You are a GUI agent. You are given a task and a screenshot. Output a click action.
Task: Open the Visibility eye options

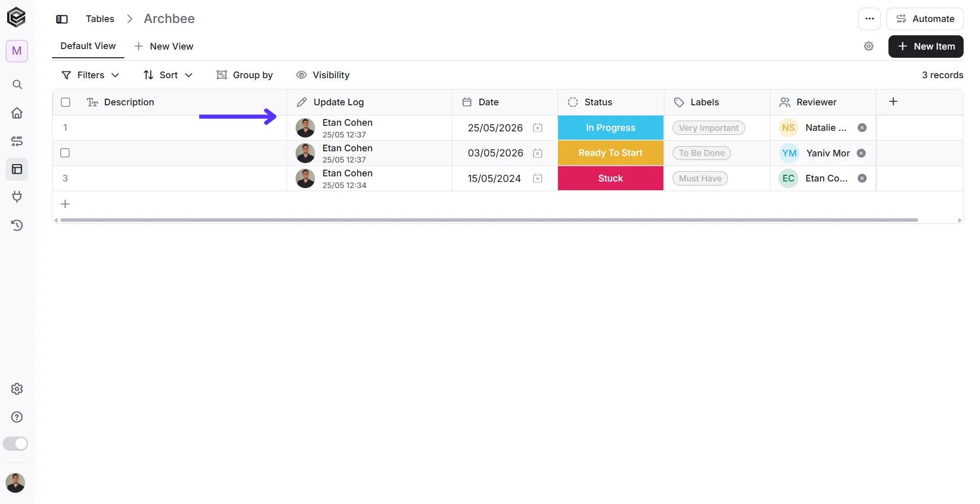[323, 75]
